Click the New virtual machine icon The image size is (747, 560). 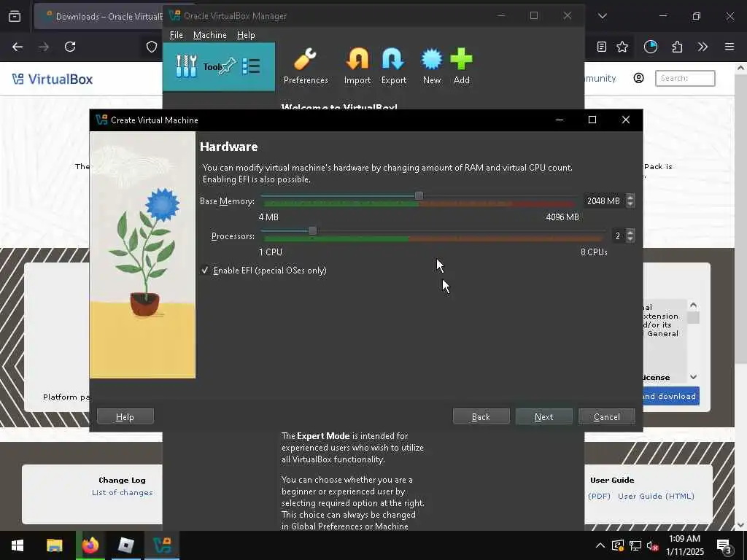coord(432,66)
